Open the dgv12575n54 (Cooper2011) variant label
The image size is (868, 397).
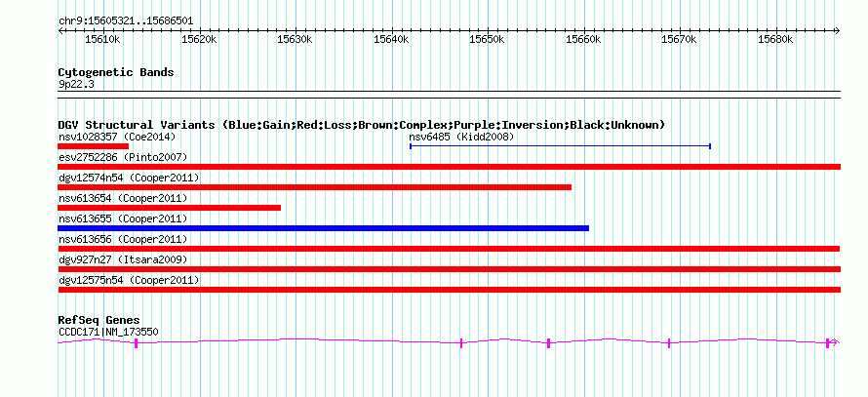coord(129,280)
